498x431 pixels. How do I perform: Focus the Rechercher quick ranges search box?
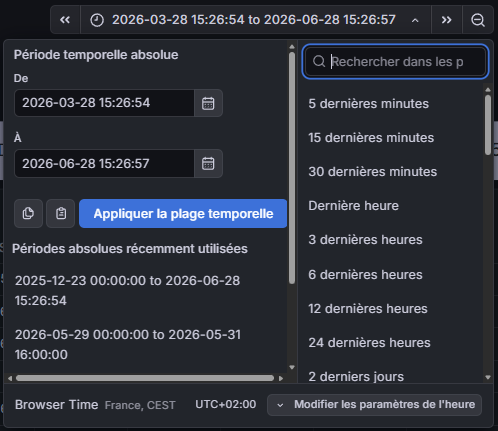tap(396, 62)
